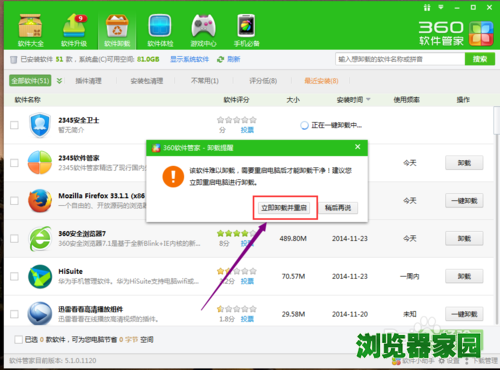Open 下载管理 in the status bar
Image resolution: width=500 pixels, height=370 pixels.
click(x=481, y=361)
